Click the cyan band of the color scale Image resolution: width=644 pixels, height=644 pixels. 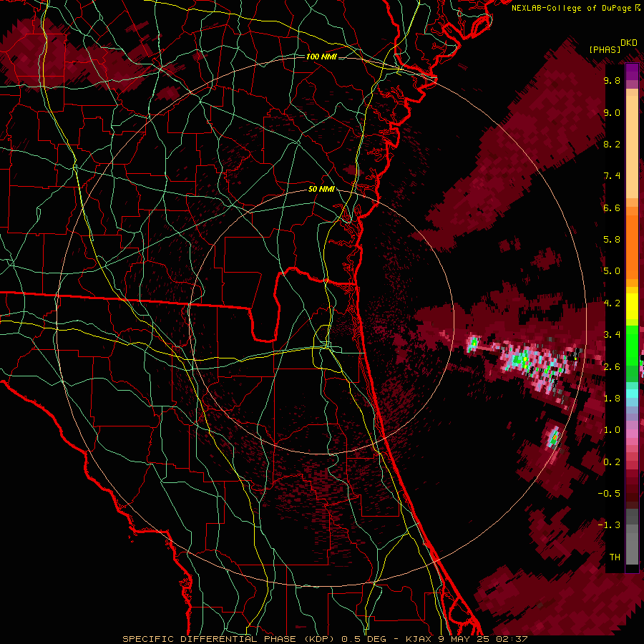[x=632, y=393]
